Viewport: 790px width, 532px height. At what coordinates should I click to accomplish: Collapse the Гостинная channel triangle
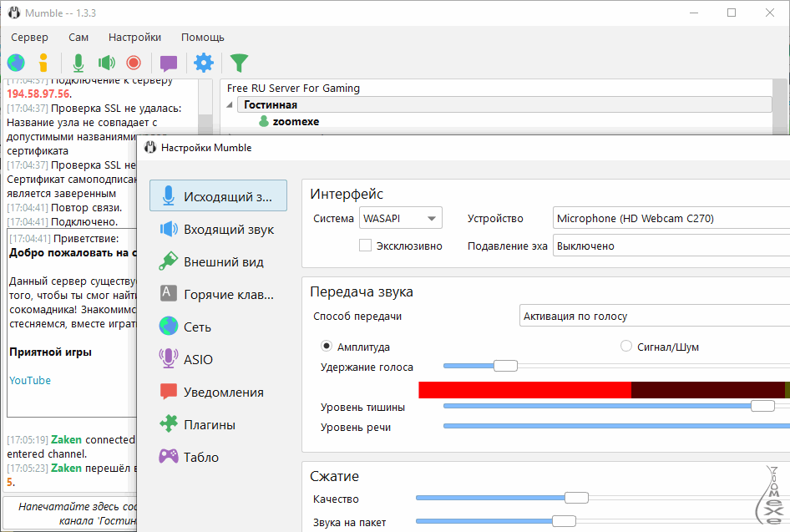tap(230, 104)
